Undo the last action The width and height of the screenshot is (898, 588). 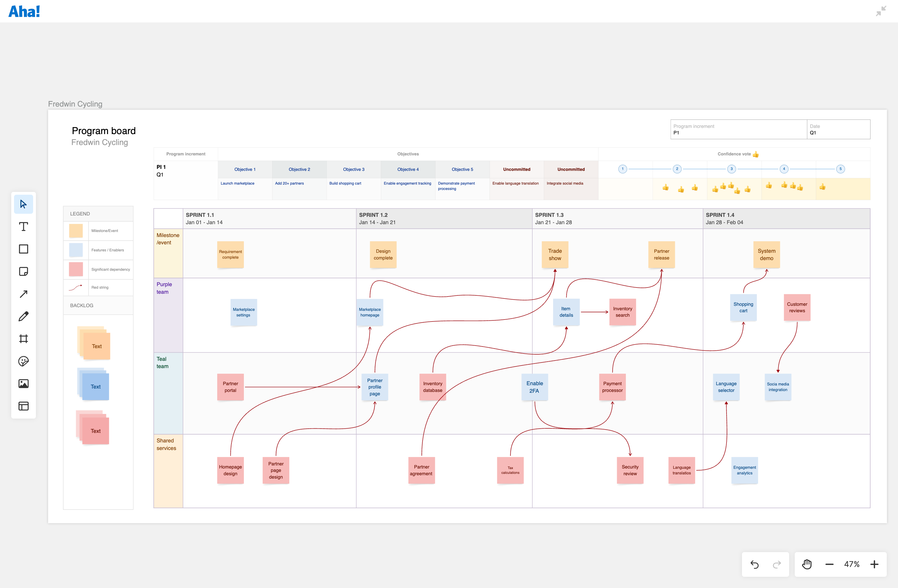(754, 564)
